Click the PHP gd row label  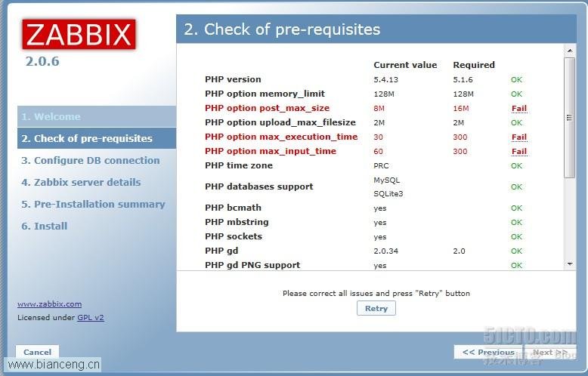point(221,251)
